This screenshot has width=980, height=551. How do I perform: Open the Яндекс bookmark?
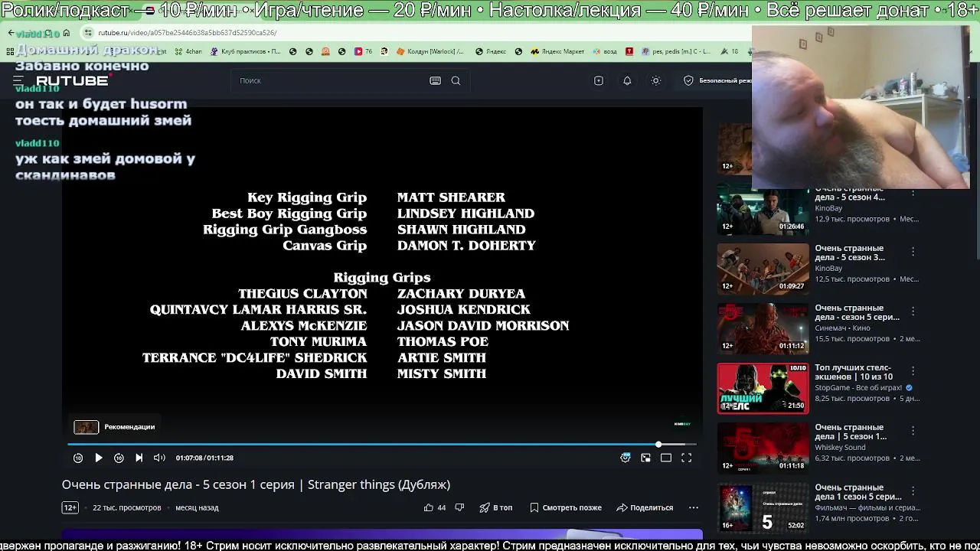pos(491,51)
